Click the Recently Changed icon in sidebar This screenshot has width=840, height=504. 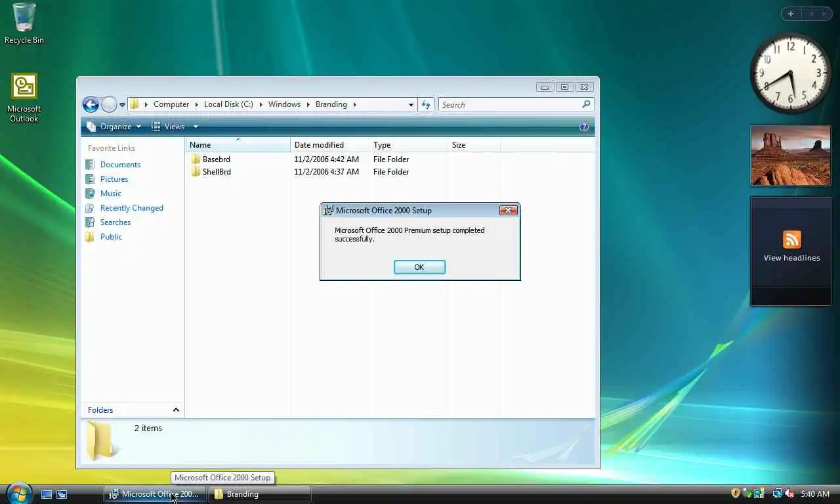(91, 208)
